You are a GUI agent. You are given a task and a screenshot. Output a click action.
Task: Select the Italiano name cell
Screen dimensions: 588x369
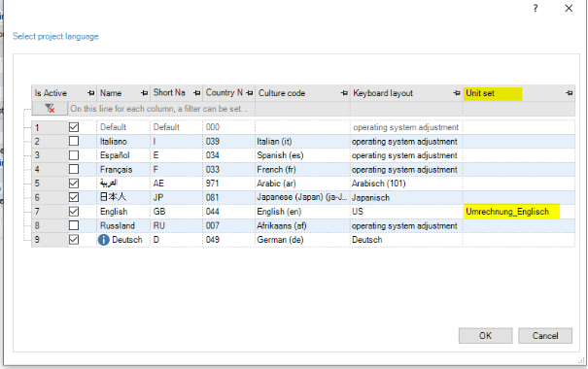[123, 142]
